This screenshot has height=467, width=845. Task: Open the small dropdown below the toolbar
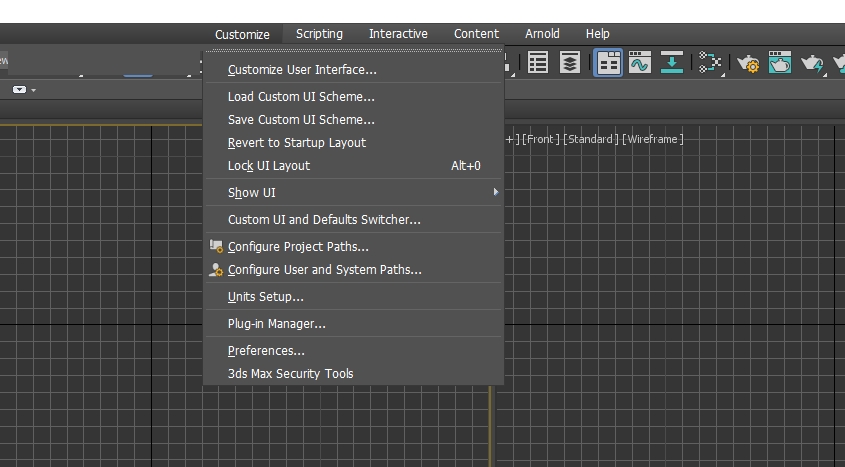point(22,90)
